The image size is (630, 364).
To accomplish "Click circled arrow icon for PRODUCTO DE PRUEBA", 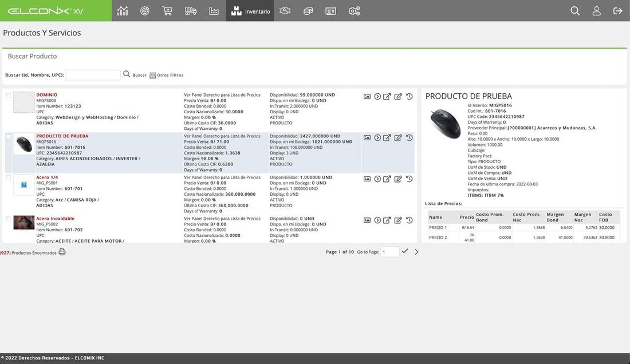I will 377,138.
